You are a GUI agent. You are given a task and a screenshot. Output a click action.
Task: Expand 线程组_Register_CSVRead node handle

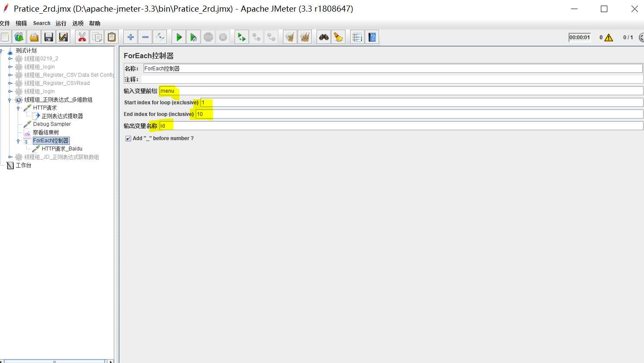coord(10,83)
